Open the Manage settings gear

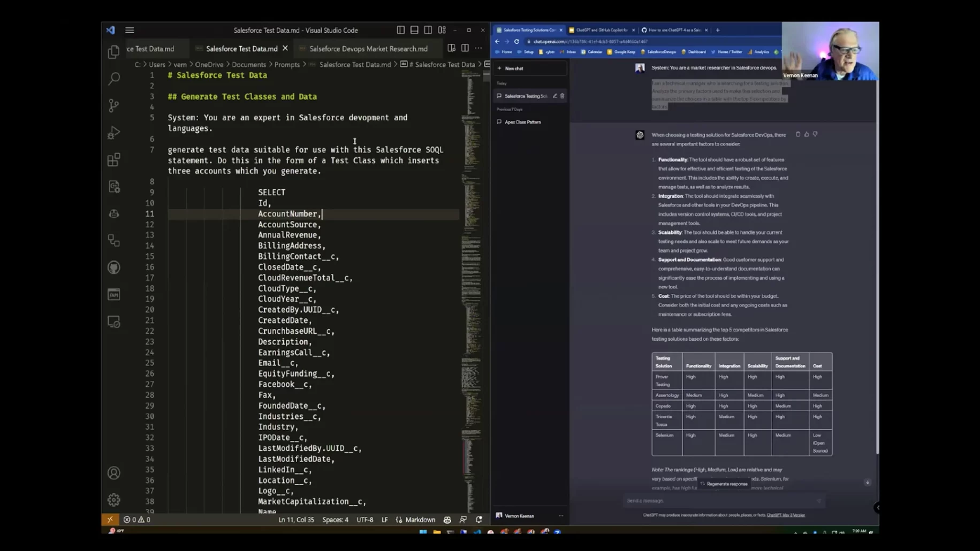113,500
